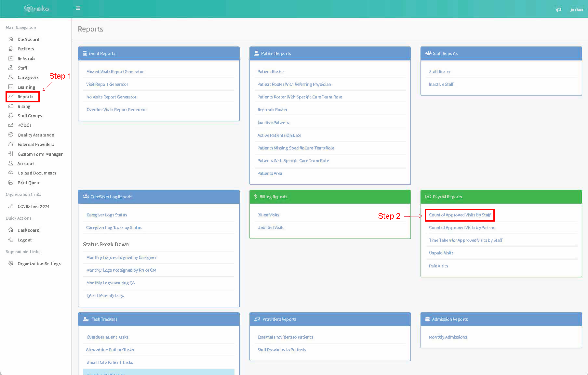Click the Logout icon under Quick Actions
588x375 pixels.
point(11,240)
